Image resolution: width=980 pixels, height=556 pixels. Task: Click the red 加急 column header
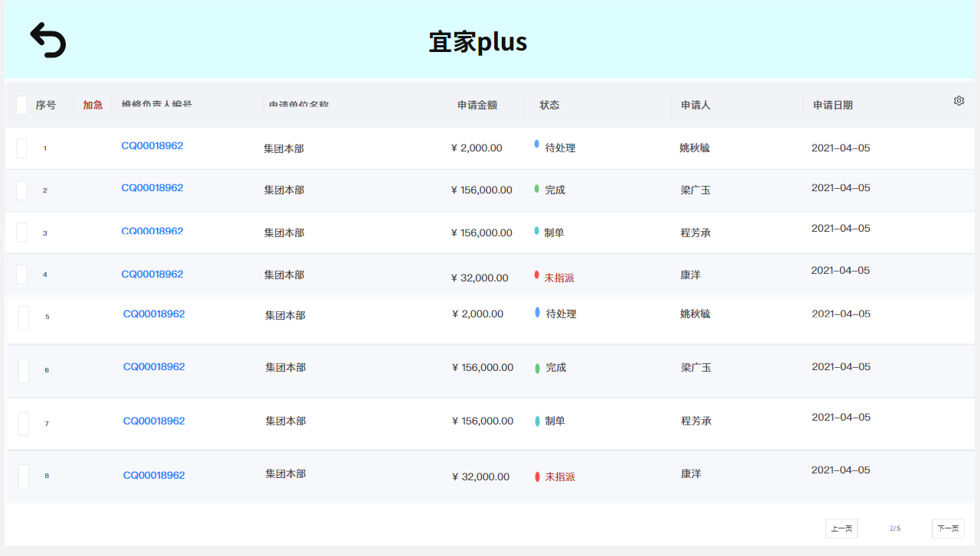pyautogui.click(x=93, y=105)
